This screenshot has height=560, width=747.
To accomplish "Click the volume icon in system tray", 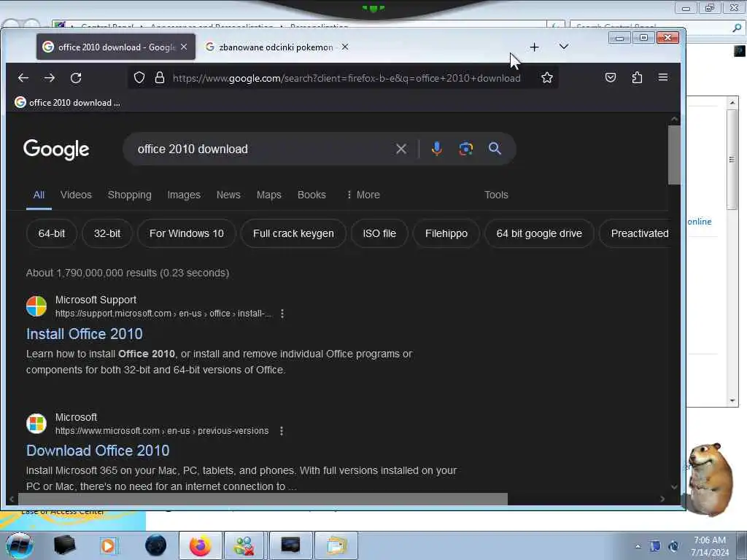I will click(x=673, y=546).
